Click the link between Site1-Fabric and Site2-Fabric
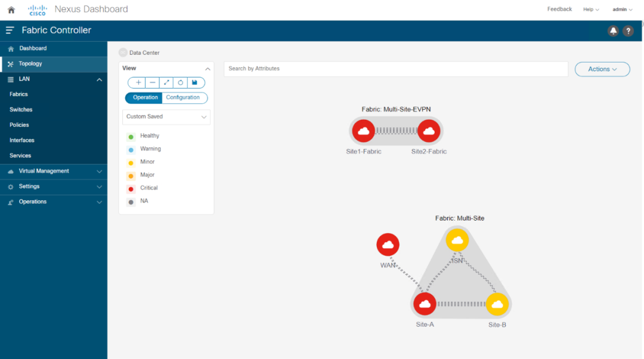The height and width of the screenshot is (359, 644). point(396,131)
